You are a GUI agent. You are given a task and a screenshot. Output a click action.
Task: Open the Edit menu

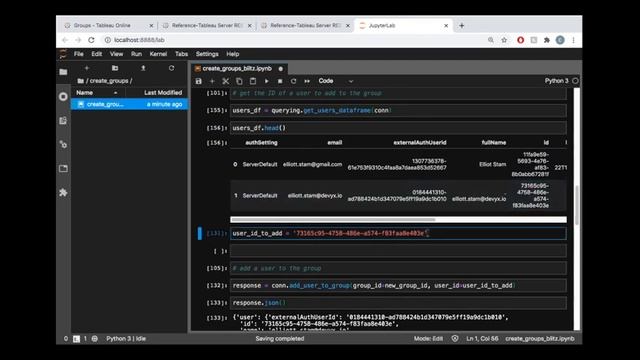click(x=97, y=54)
